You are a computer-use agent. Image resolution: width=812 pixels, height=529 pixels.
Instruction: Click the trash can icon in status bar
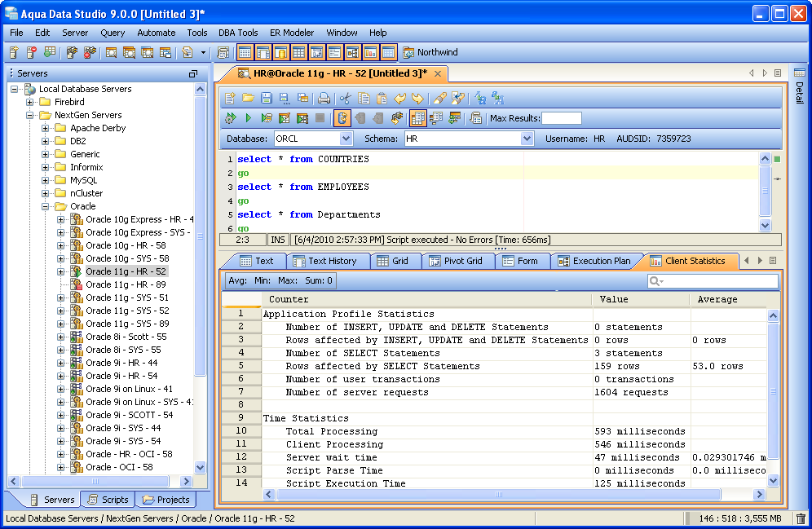coord(801,518)
